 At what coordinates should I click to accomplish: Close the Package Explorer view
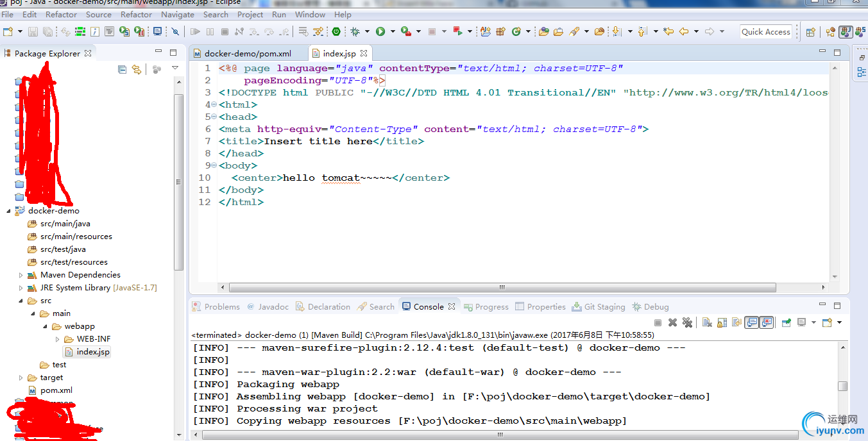88,53
